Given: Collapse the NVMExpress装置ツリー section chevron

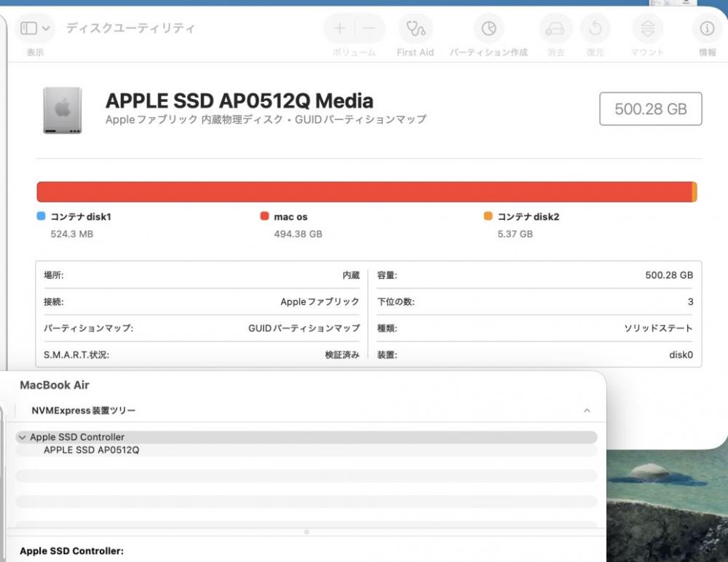Looking at the screenshot, I should click(587, 411).
